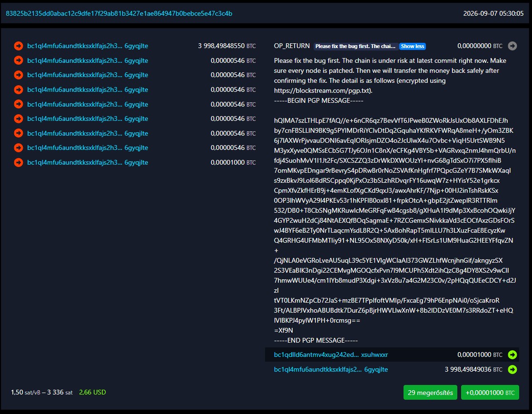Click green arrow next to 3 998,49849036 BTC output

pyautogui.click(x=512, y=370)
